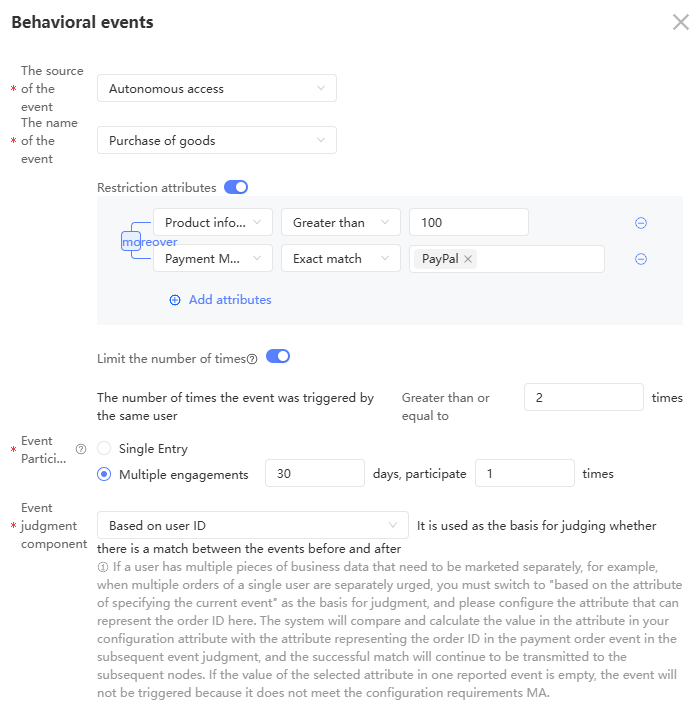Click the plus icon beside Add attributes
This screenshot has width=699, height=724.
click(x=175, y=300)
